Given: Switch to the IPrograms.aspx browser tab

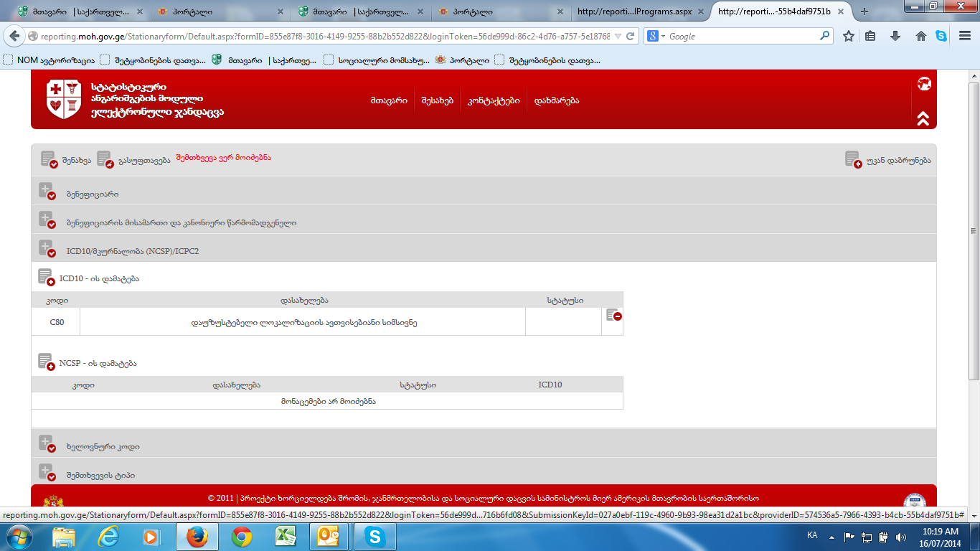Looking at the screenshot, I should [x=633, y=11].
